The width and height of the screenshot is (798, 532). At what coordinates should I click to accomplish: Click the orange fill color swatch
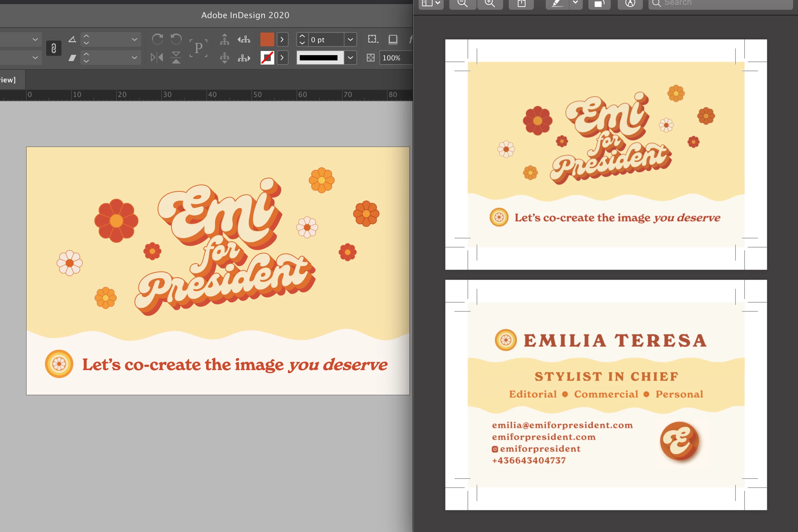coord(267,39)
